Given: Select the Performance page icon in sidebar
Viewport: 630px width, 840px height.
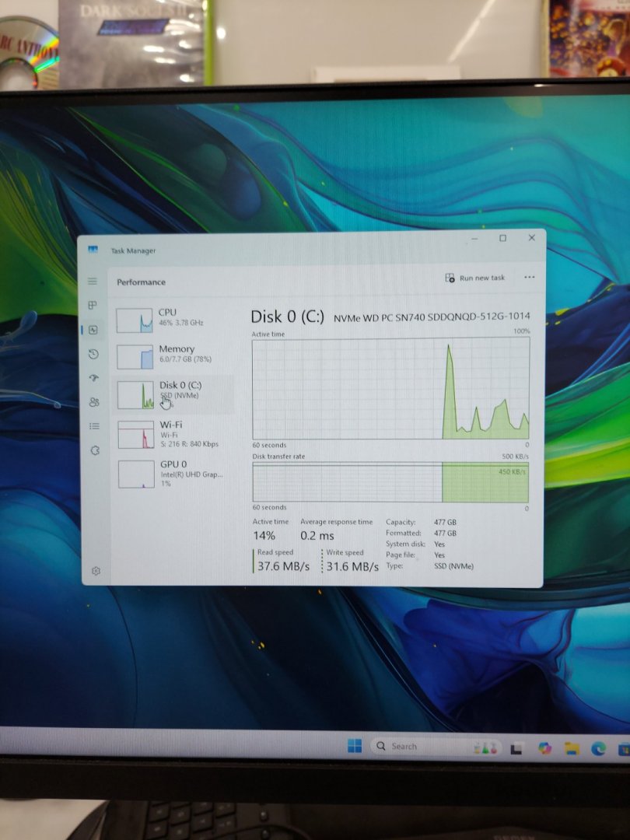Looking at the screenshot, I should (93, 330).
